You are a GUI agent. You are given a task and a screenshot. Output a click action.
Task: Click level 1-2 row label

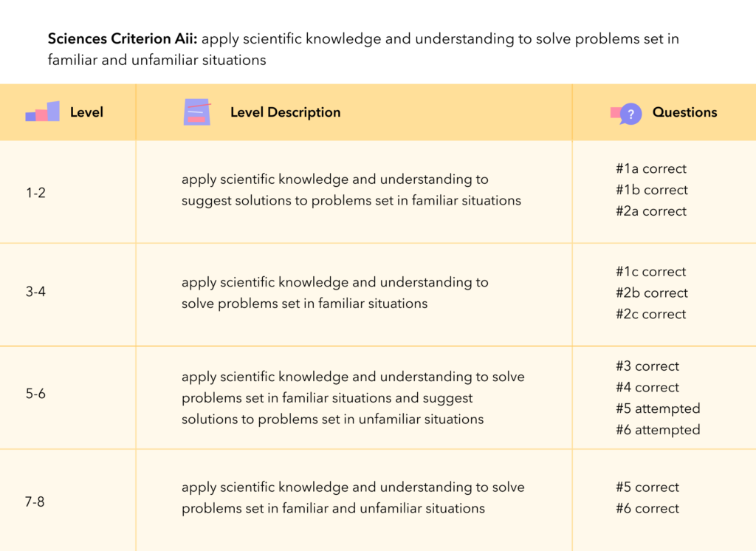35,193
